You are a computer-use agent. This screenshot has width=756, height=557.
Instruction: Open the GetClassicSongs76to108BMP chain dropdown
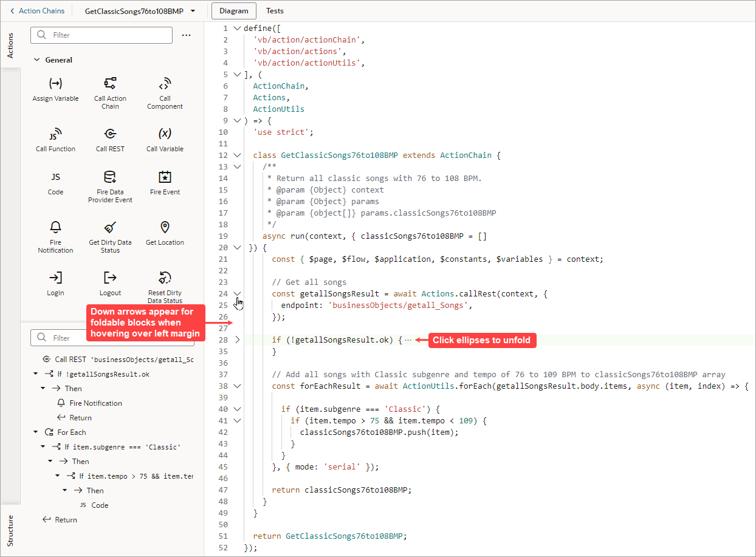pos(193,10)
